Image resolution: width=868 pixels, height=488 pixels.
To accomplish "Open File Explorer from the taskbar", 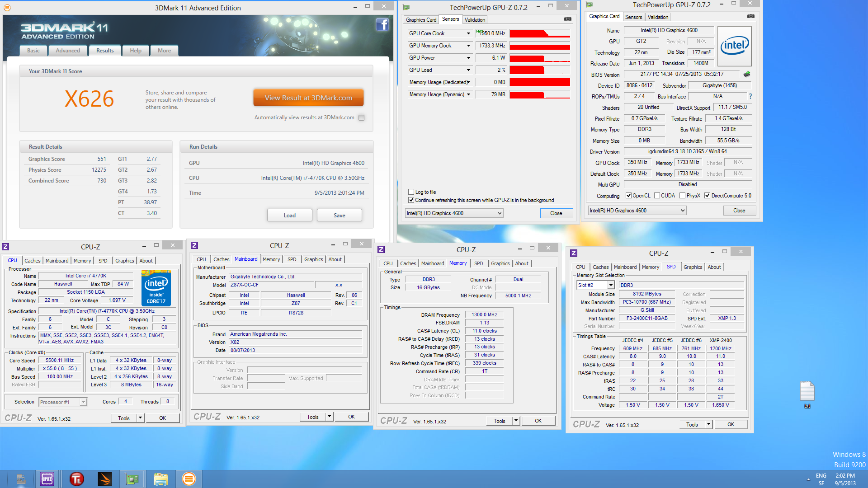I will point(160,479).
